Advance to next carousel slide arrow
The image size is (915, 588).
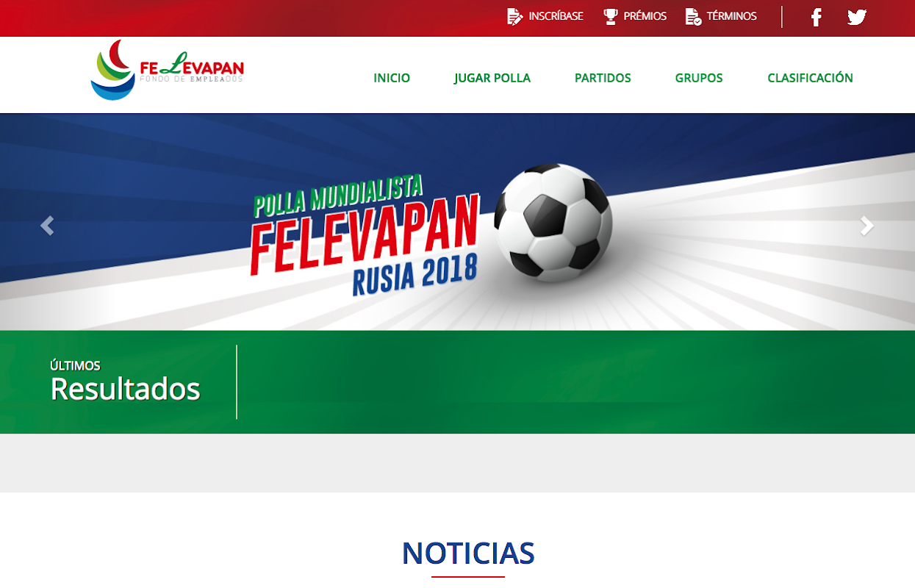point(867,226)
